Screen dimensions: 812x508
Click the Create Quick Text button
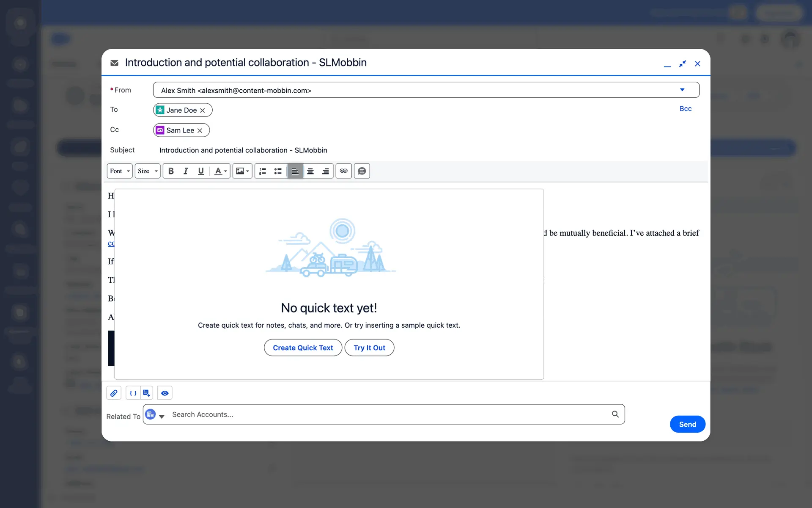[303, 348]
